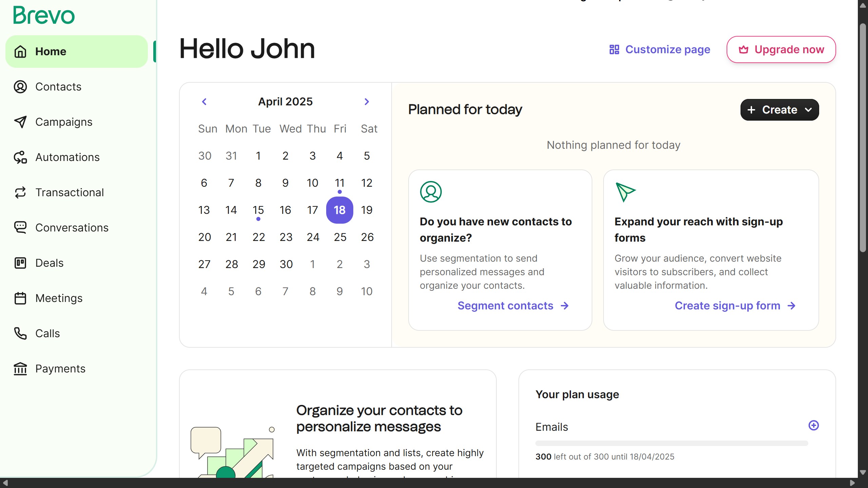The width and height of the screenshot is (868, 488).
Task: Click the Payments bank icon
Action: coord(20,369)
